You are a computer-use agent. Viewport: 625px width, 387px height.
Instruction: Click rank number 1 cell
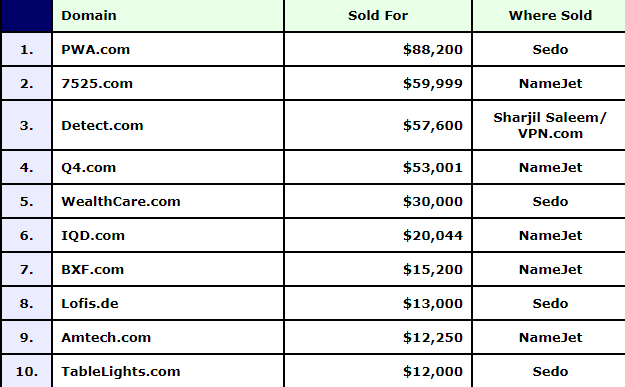coord(27,49)
